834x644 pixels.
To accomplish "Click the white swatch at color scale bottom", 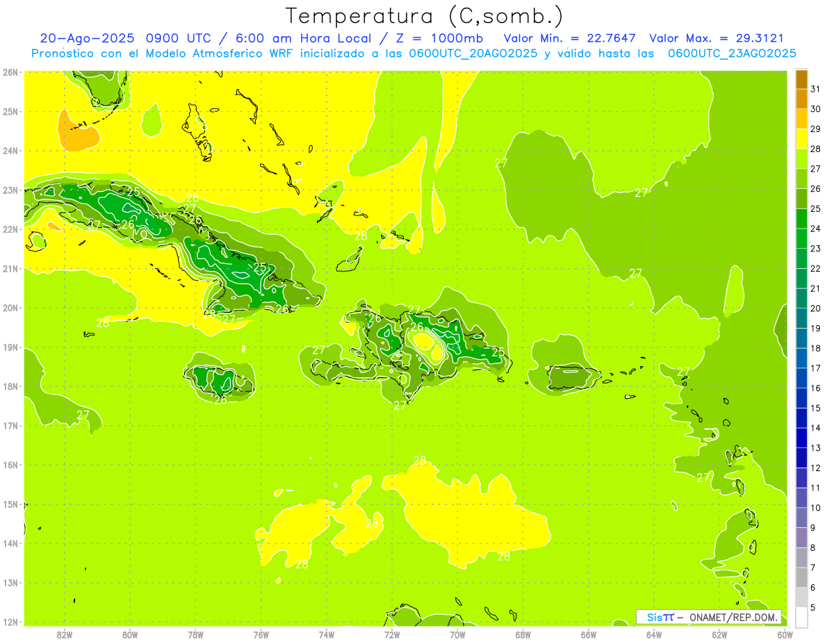I will point(801,617).
